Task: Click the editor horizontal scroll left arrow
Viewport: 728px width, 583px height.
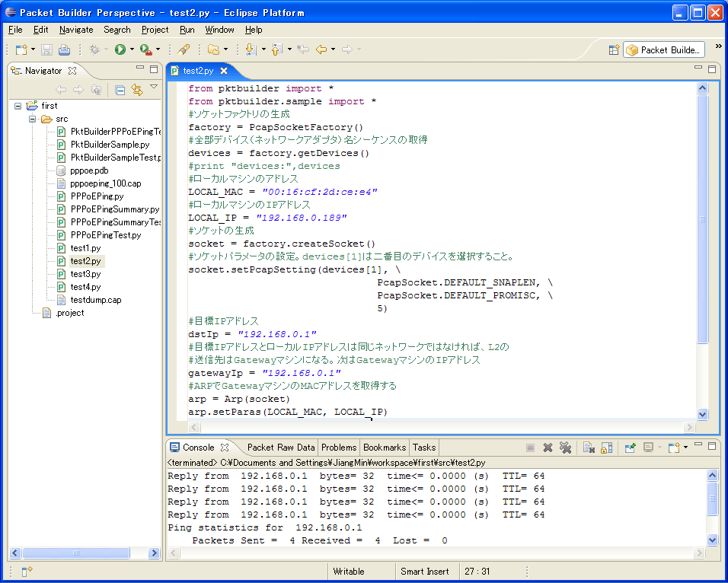Action: pos(194,427)
